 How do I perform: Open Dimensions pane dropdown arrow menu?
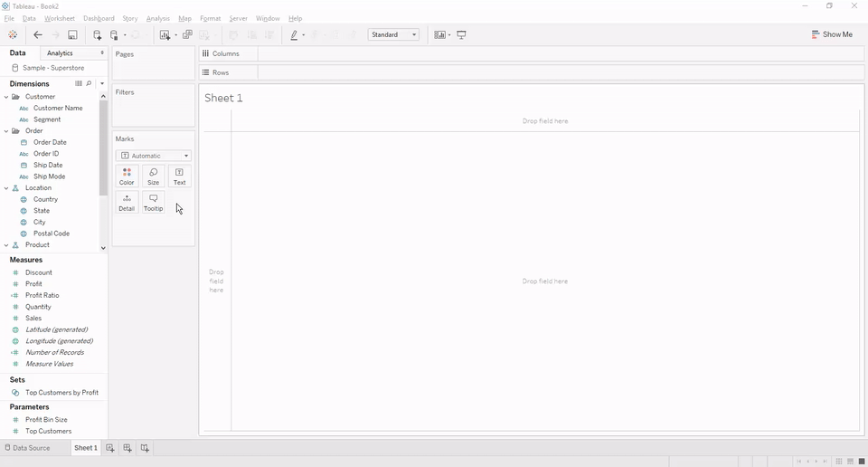(102, 83)
